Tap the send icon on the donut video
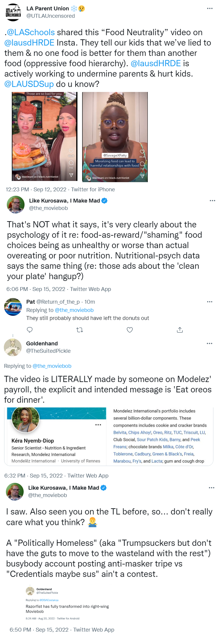 (71, 175)
